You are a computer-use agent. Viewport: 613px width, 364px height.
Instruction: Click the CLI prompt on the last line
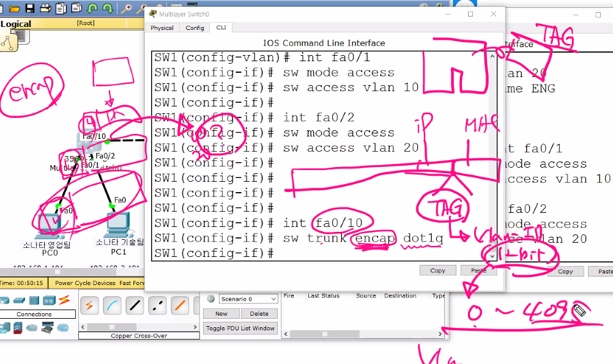coord(214,253)
